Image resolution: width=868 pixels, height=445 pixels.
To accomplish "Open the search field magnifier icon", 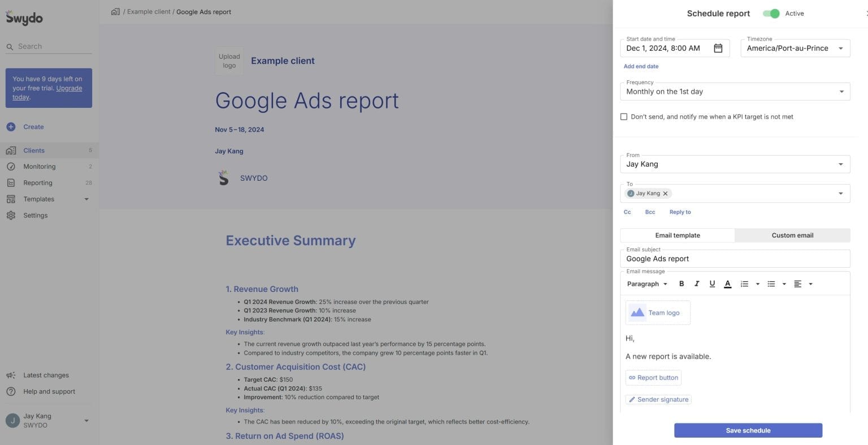I will (x=9, y=46).
